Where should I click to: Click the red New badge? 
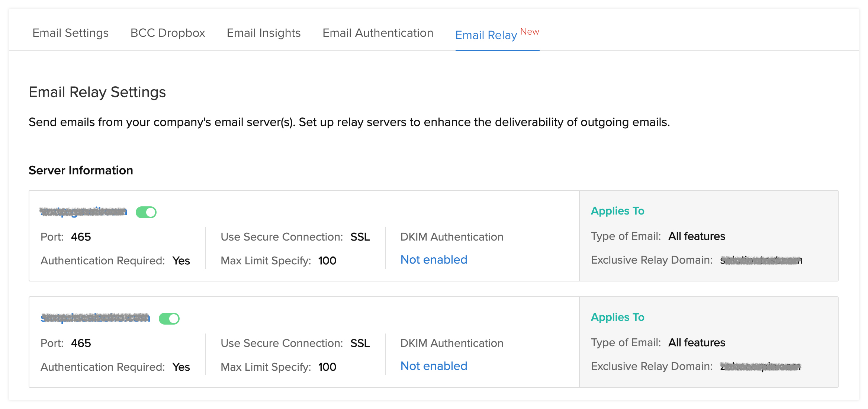(530, 32)
